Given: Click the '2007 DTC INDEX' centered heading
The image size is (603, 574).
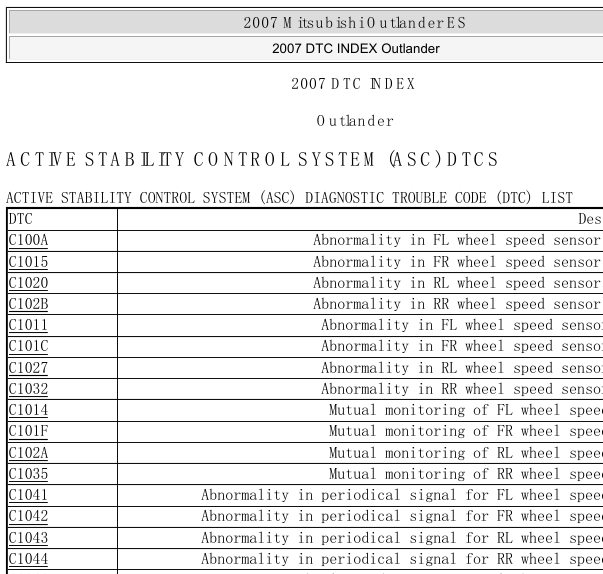Looking at the screenshot, I should point(353,84).
